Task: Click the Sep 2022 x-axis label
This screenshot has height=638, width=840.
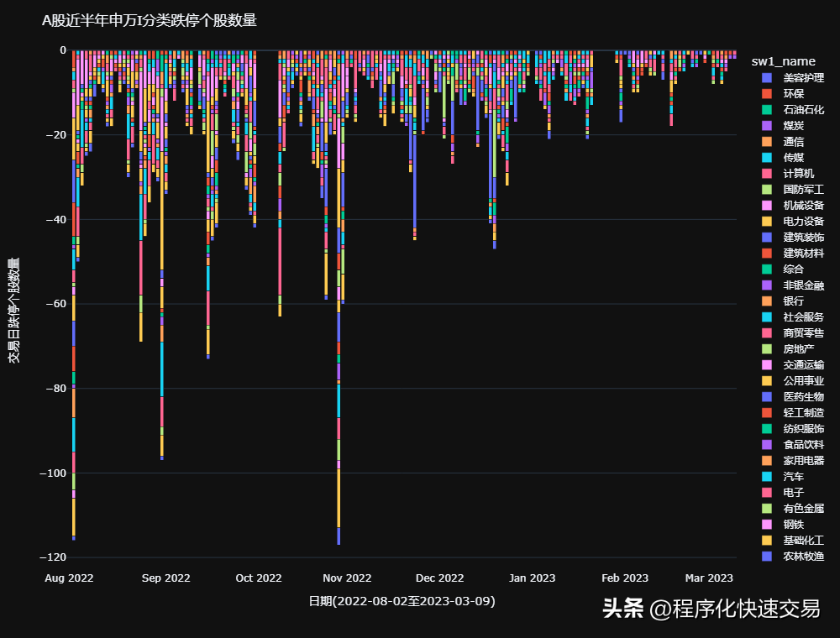Action: pos(166,578)
